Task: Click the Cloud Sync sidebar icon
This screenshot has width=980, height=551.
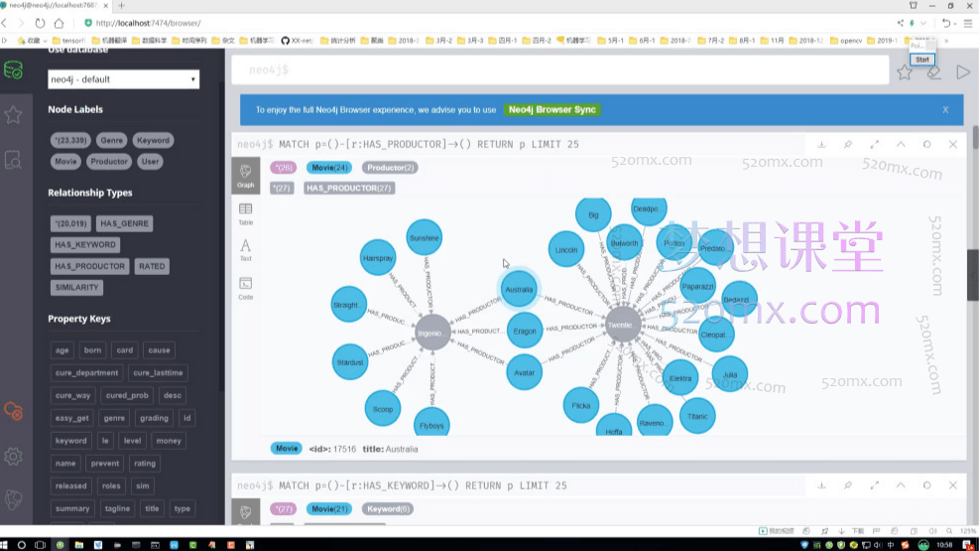Action: pos(13,410)
